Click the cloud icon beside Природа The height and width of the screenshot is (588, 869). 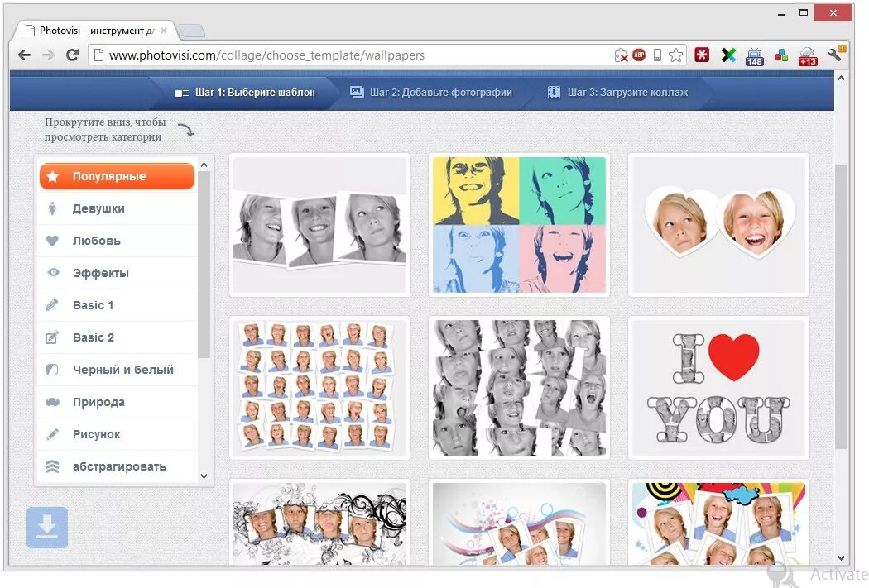[52, 402]
